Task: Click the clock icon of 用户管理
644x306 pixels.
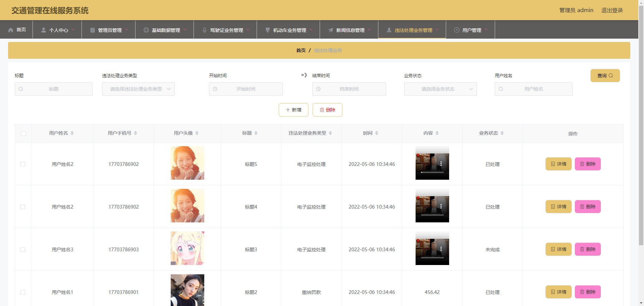Action: [457, 30]
